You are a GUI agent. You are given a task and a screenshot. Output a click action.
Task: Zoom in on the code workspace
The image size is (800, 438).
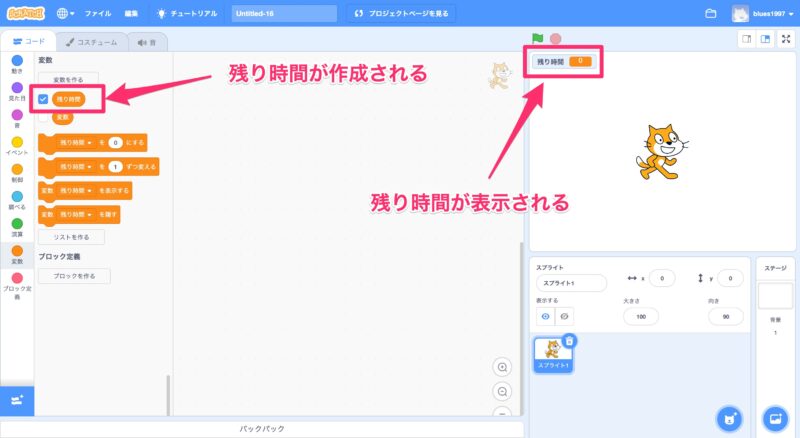[x=502, y=367]
